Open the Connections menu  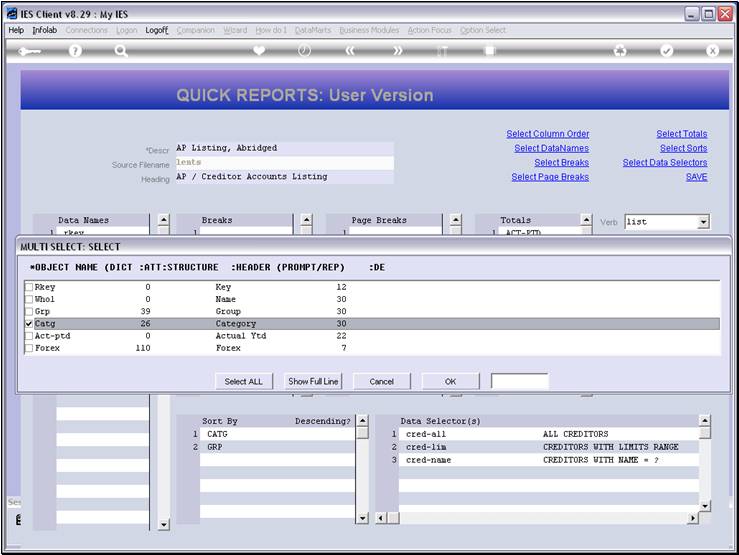click(86, 30)
